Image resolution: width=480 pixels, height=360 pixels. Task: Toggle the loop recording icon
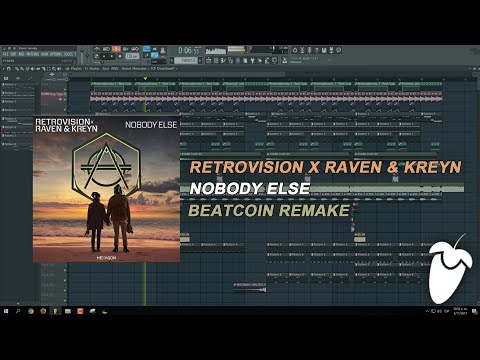point(135,49)
